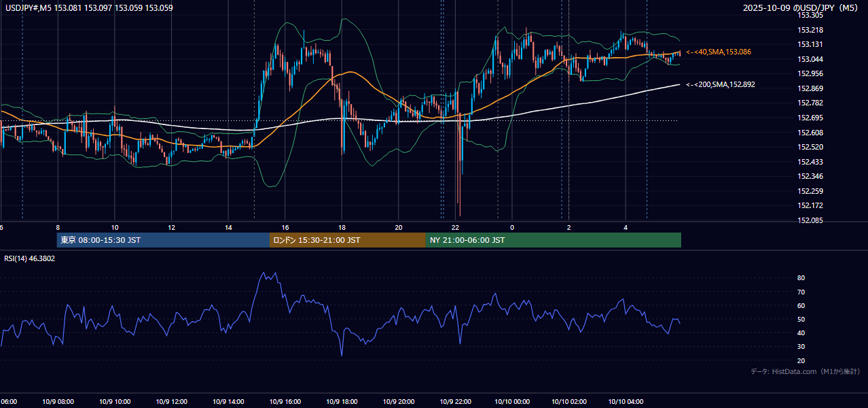Image resolution: width=868 pixels, height=408 pixels.
Task: Click price axis label 152.433
Action: click(810, 162)
